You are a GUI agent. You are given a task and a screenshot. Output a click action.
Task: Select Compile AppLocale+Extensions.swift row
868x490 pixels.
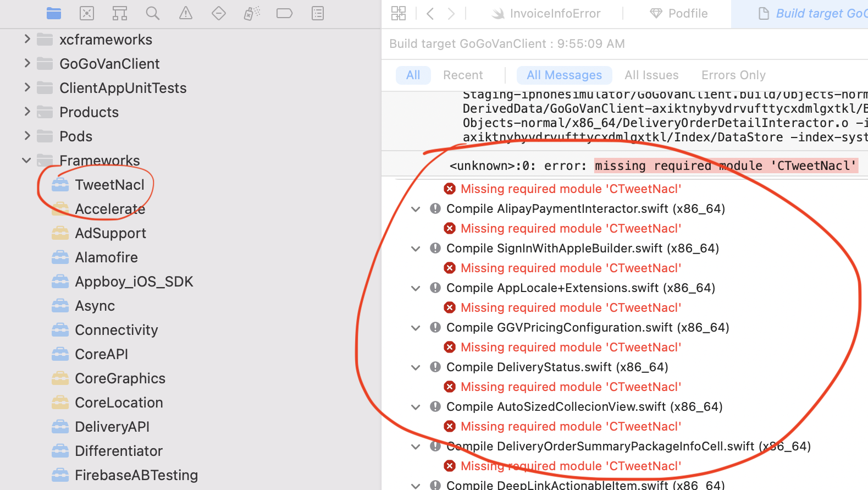(580, 288)
